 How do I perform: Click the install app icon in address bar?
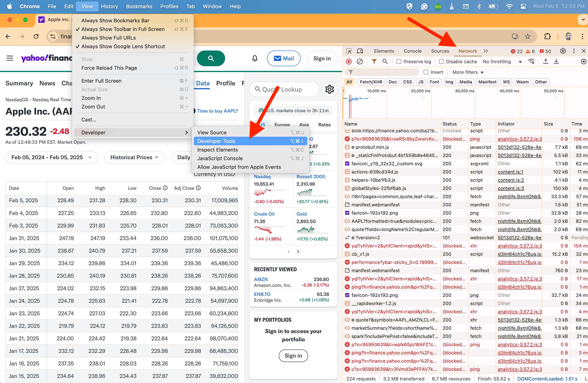[515, 37]
